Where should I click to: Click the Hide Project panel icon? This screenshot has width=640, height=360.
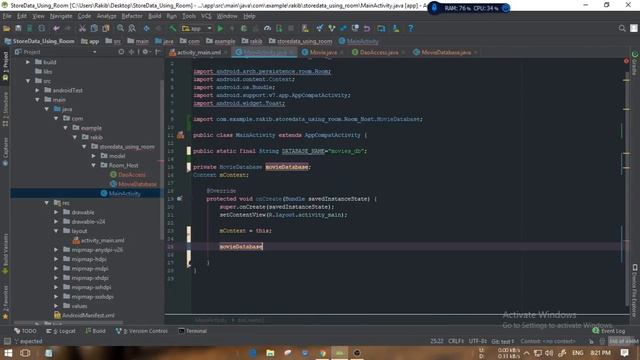[x=158, y=52]
